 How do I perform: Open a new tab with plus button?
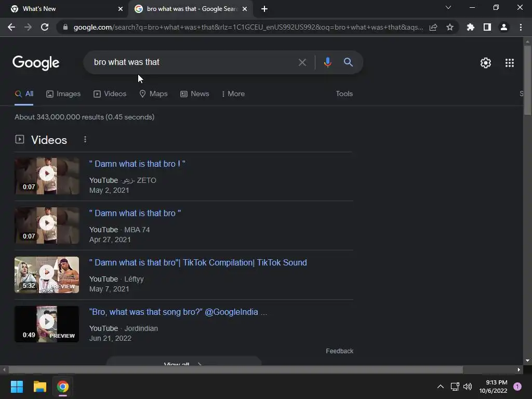[x=264, y=9]
